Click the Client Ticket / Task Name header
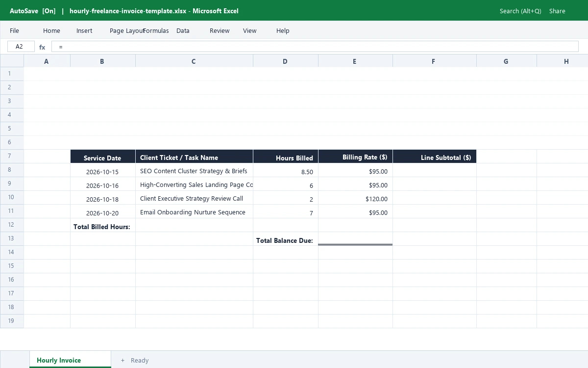 [194, 157]
